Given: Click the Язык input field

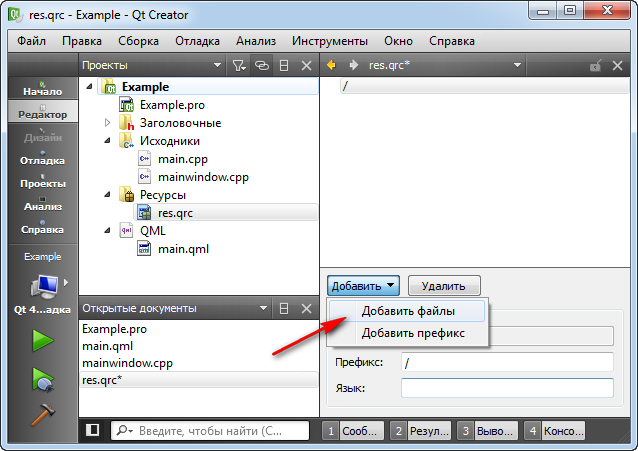Looking at the screenshot, I should click(507, 388).
